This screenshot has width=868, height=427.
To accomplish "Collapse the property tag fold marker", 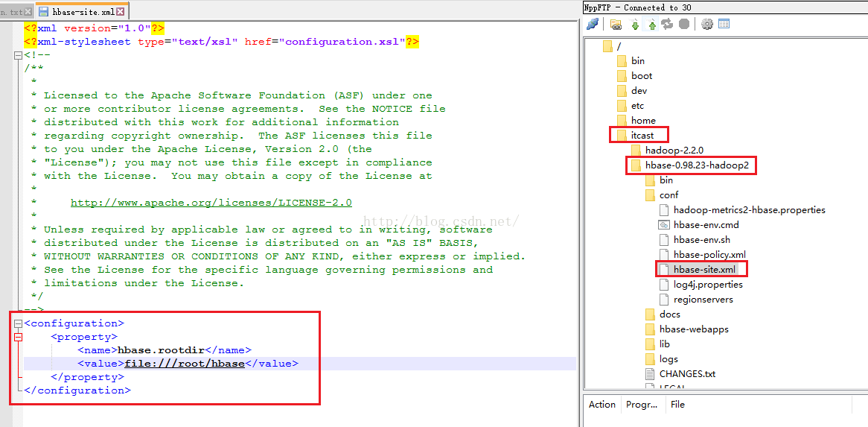I will [18, 337].
